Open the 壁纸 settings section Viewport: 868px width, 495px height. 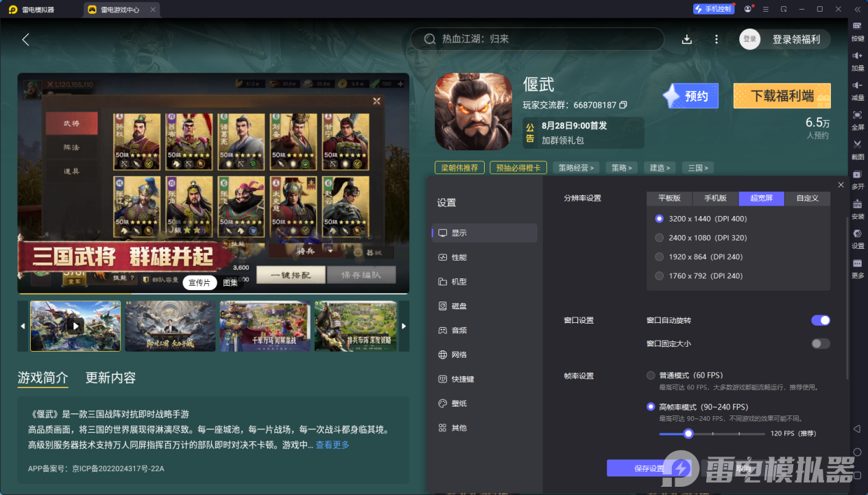[x=485, y=403]
